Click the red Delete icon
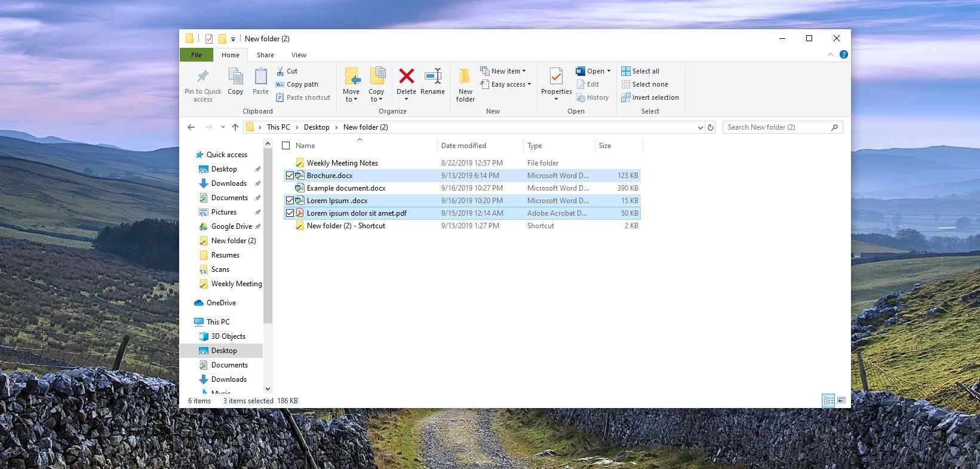The image size is (980, 469). point(407,76)
